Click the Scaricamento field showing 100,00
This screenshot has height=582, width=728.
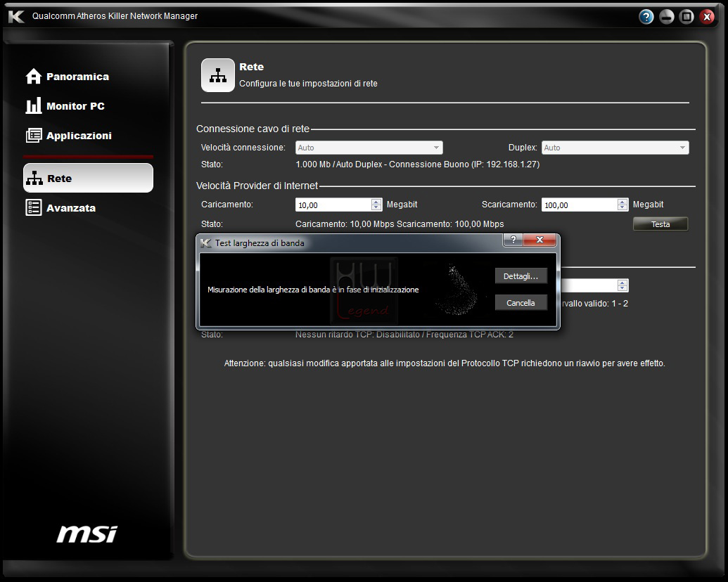[580, 205]
